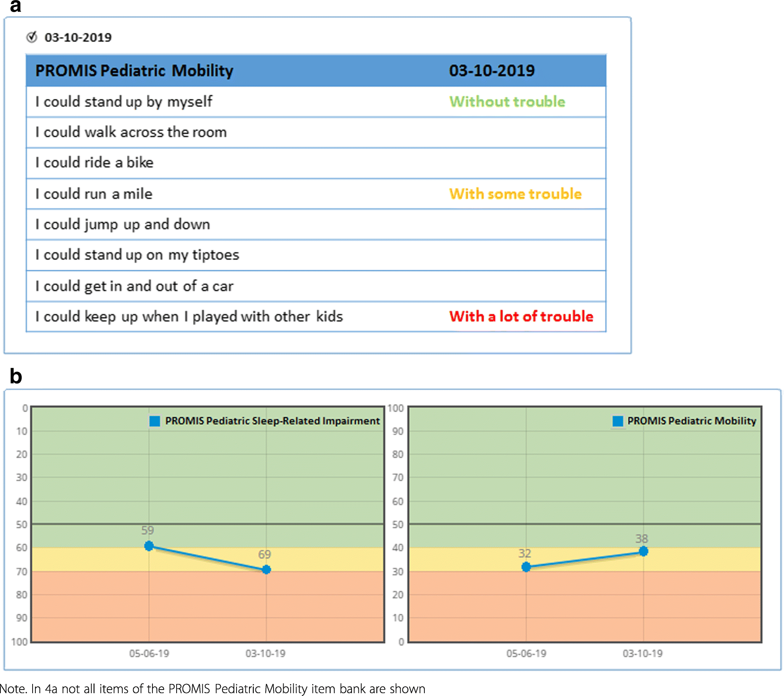Click legend label PROMIS Pediatric Sleep-Related Impairment
Image resolution: width=784 pixels, height=696 pixels.
pos(272,421)
